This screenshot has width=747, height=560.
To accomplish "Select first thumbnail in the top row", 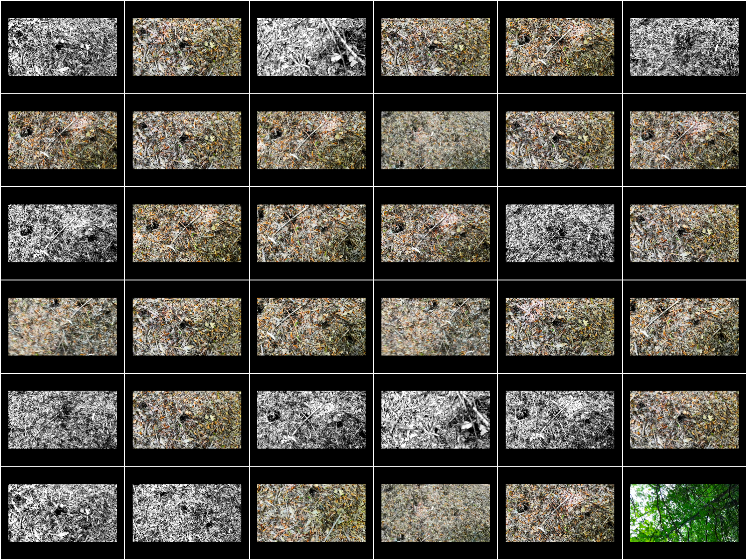I will coord(63,47).
